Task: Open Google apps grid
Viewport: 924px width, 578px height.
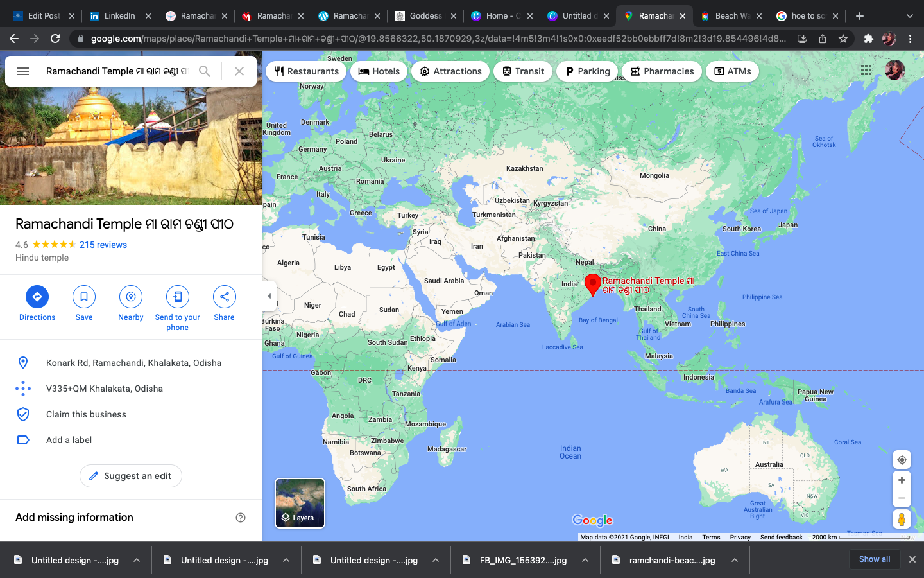Action: pos(866,70)
